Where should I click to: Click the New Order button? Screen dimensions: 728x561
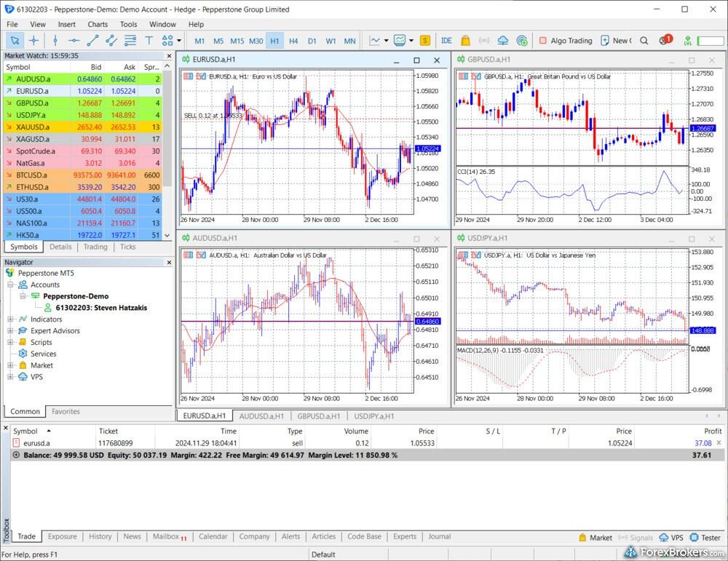tap(615, 41)
